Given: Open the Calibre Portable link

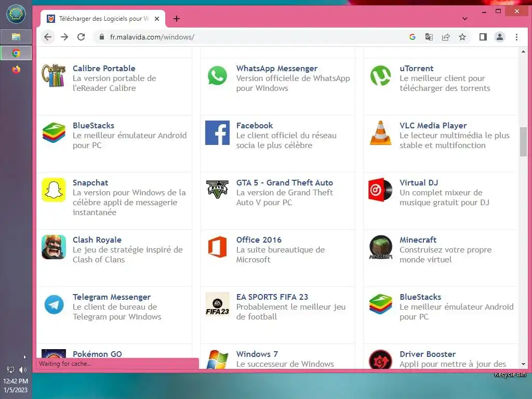Looking at the screenshot, I should click(104, 68).
